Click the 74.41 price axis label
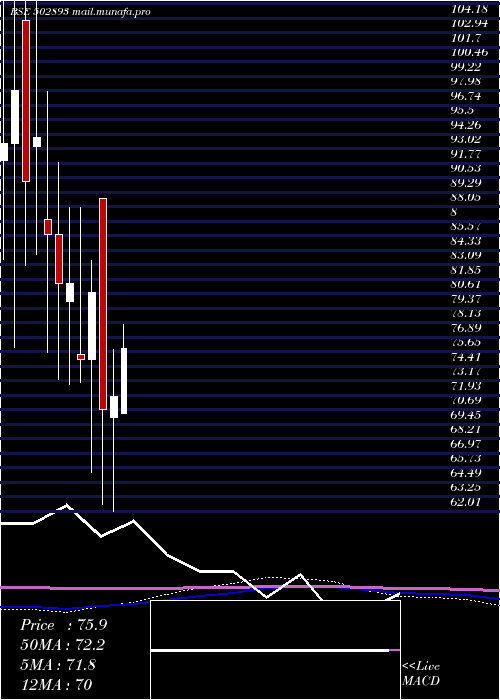 point(466,358)
